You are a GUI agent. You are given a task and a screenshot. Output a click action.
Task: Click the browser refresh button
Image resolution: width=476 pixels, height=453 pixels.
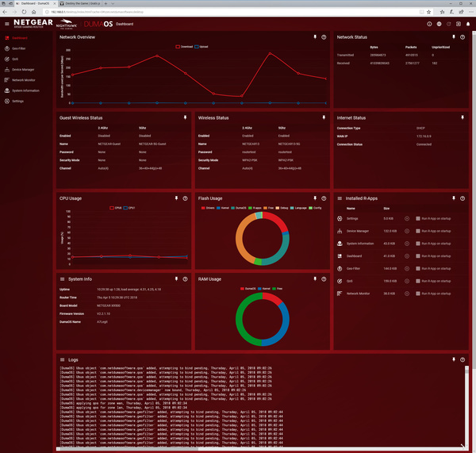coord(24,12)
